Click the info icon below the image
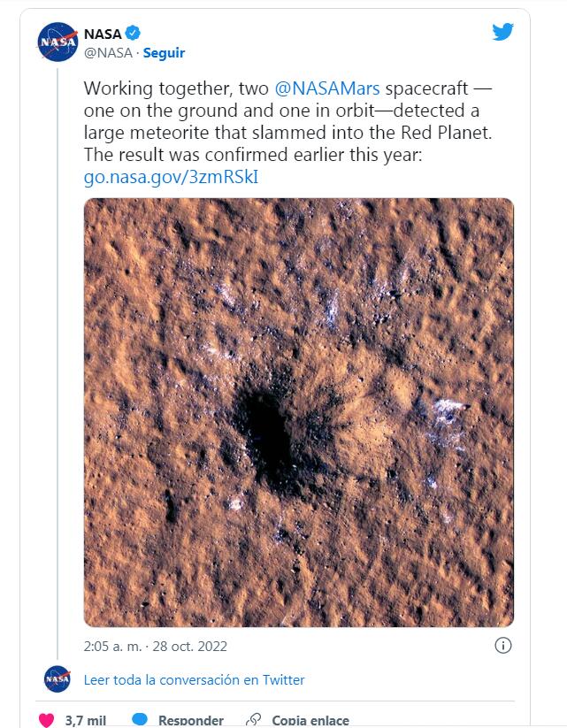This screenshot has width=567, height=728. [502, 644]
